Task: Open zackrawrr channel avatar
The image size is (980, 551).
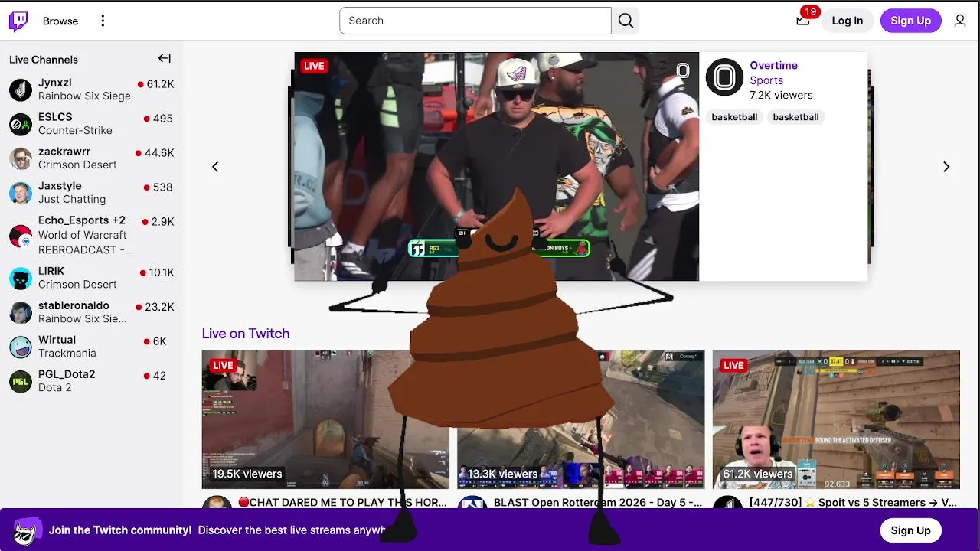Action: click(x=21, y=158)
